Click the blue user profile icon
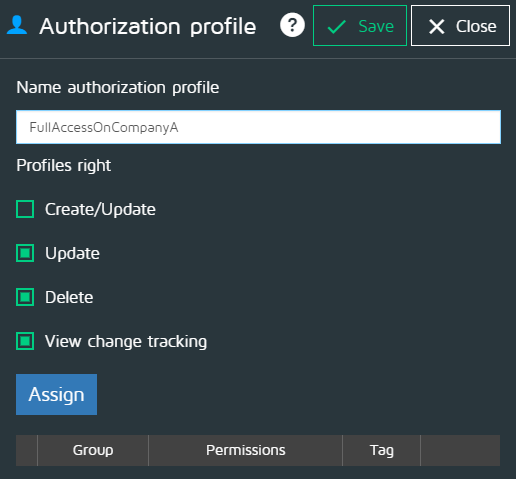 coord(17,25)
